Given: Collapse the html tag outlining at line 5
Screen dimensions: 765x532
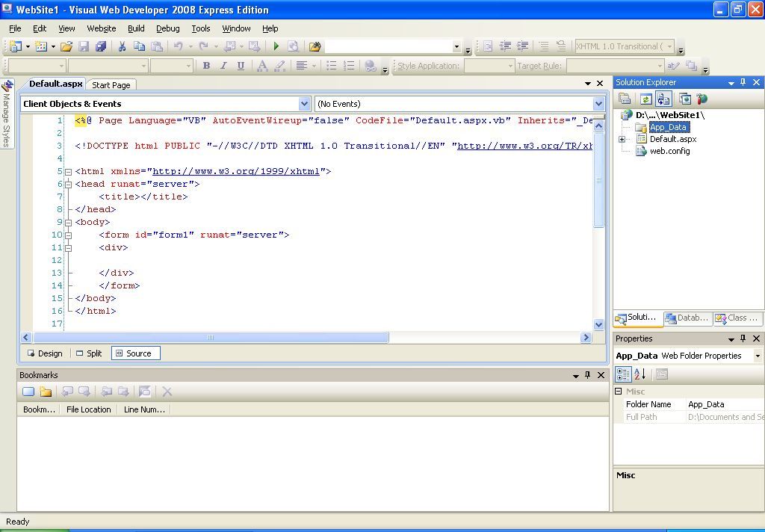Looking at the screenshot, I should pyautogui.click(x=68, y=172).
